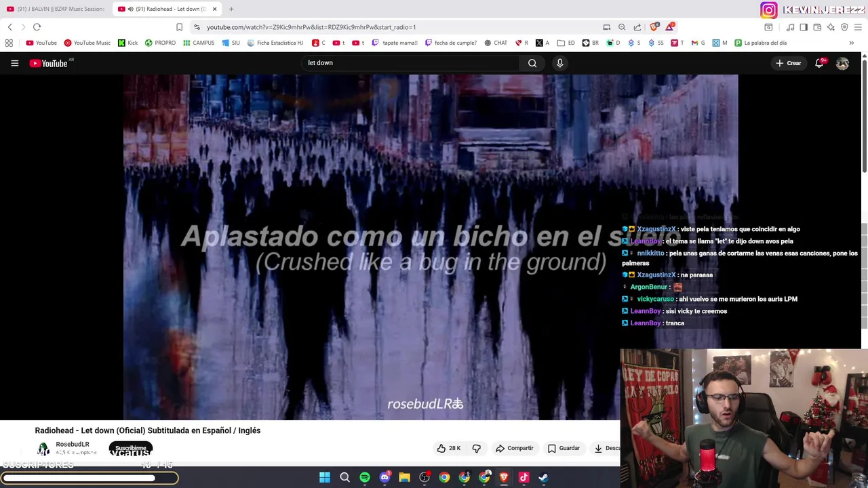Open the Crear create menu
This screenshot has width=868, height=488.
pos(789,63)
